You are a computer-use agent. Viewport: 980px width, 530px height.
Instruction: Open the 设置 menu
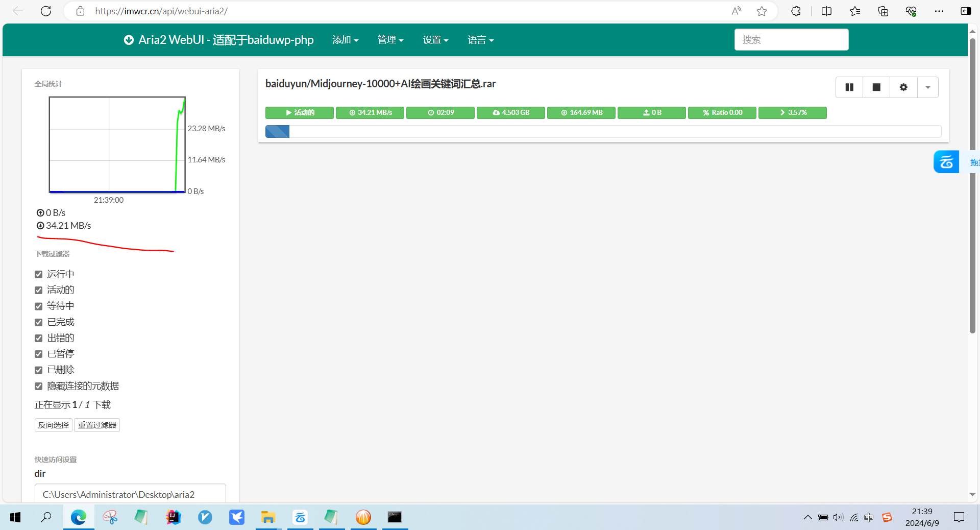[435, 40]
